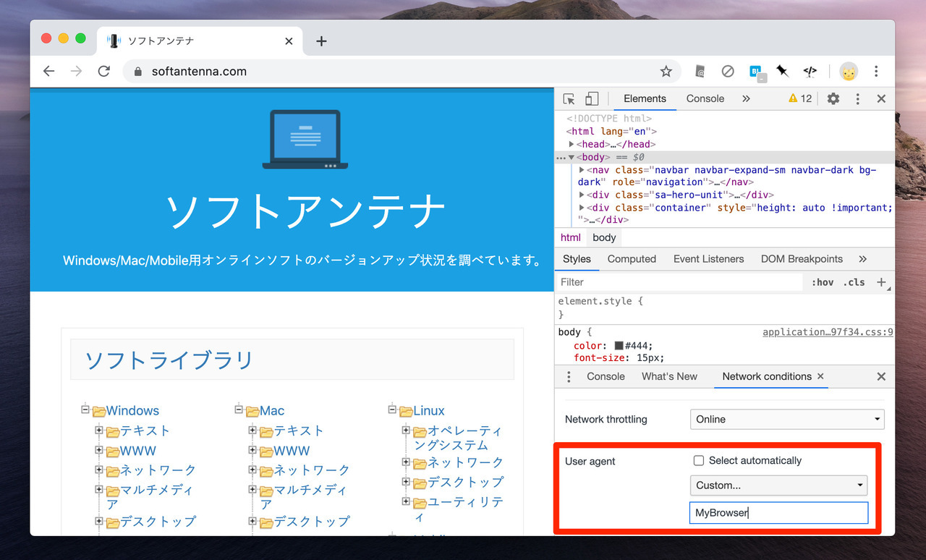Click the MyBrowser user agent text field
The width and height of the screenshot is (926, 560).
pyautogui.click(x=778, y=513)
